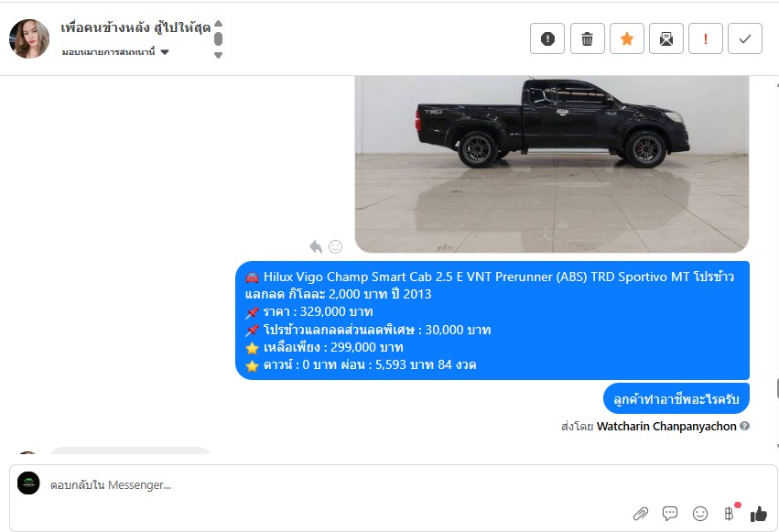Mark the conversation done with the checkmark
779x532 pixels.
pyautogui.click(x=745, y=38)
